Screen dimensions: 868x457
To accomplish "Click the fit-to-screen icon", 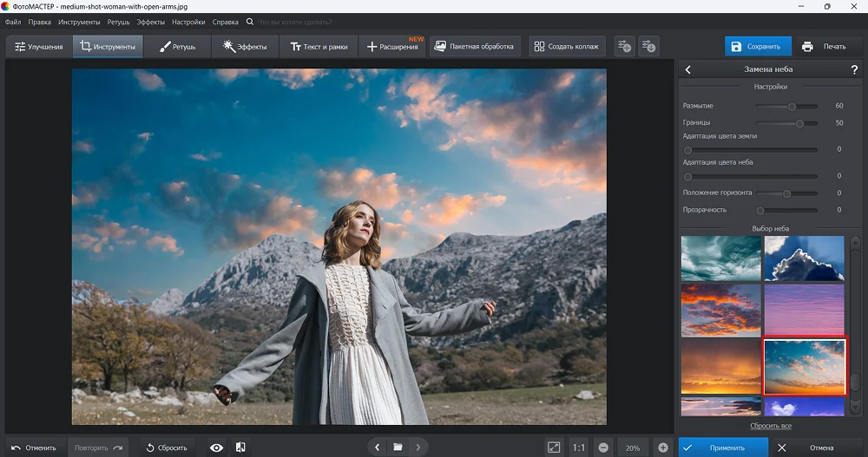I will pos(554,447).
